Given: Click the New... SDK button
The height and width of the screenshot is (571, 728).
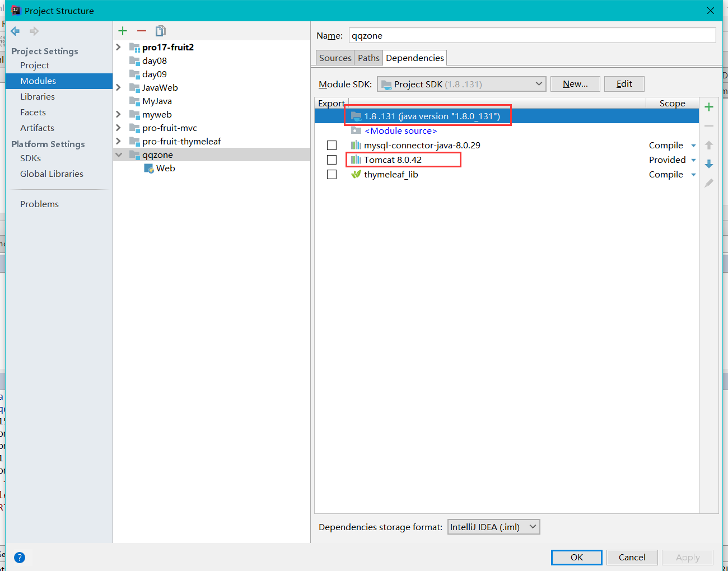Looking at the screenshot, I should pos(575,84).
